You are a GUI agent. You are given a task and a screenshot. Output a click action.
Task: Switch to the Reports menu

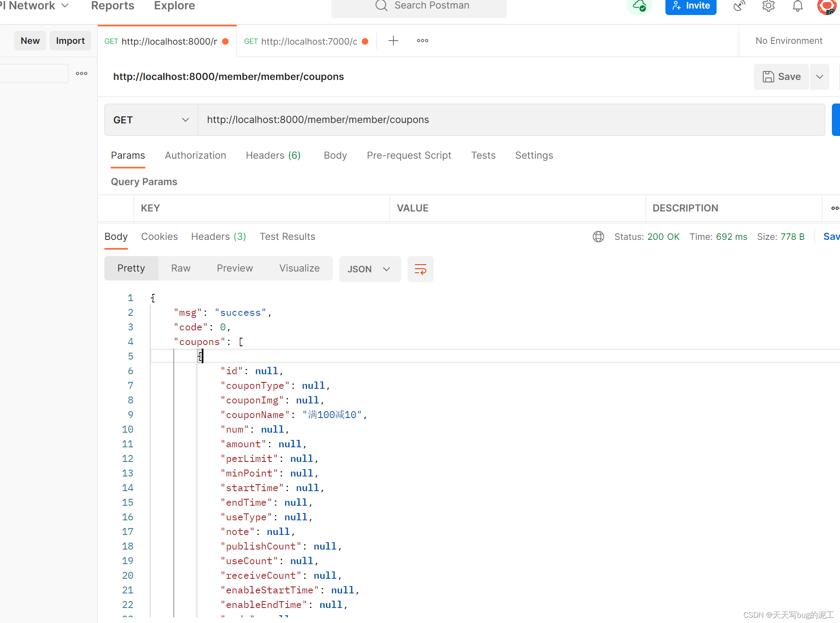tap(112, 6)
